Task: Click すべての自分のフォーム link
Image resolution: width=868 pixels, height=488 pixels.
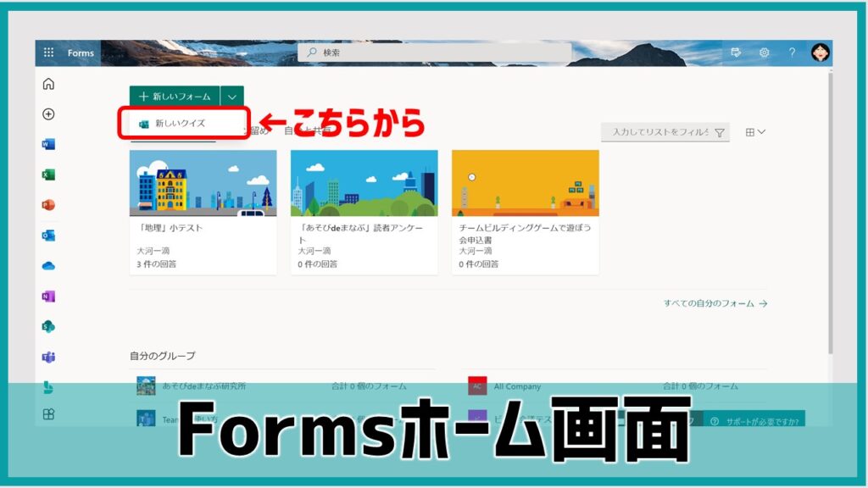Action: pyautogui.click(x=715, y=303)
